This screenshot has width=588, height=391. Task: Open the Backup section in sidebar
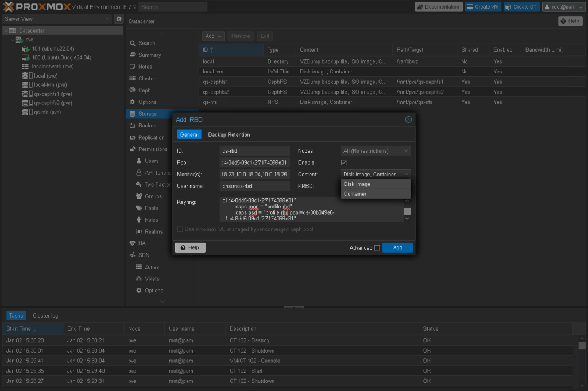146,126
